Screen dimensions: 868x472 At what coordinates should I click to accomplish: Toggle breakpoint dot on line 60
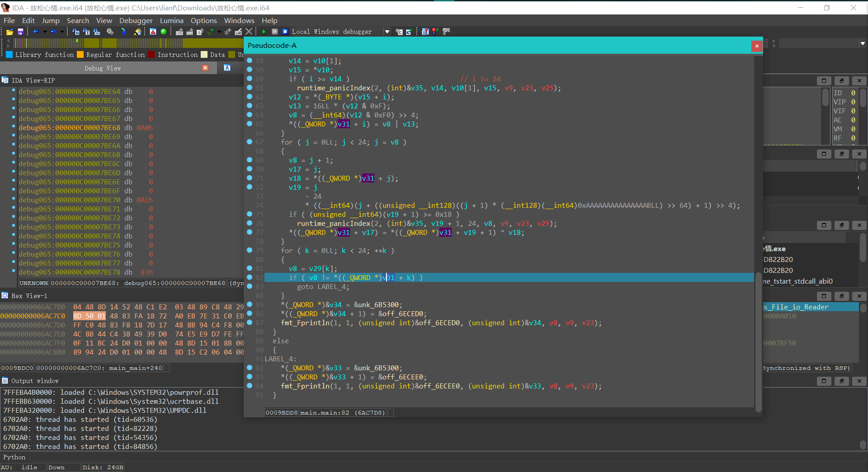250,79
